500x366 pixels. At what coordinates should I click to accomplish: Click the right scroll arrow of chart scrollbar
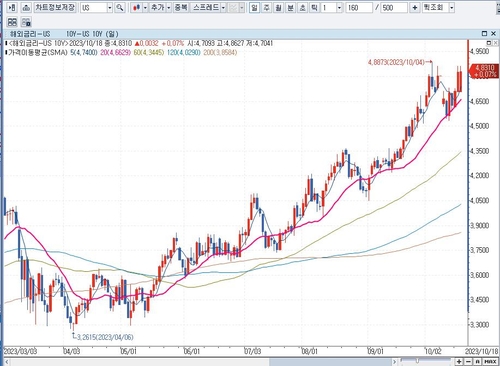pos(394,362)
